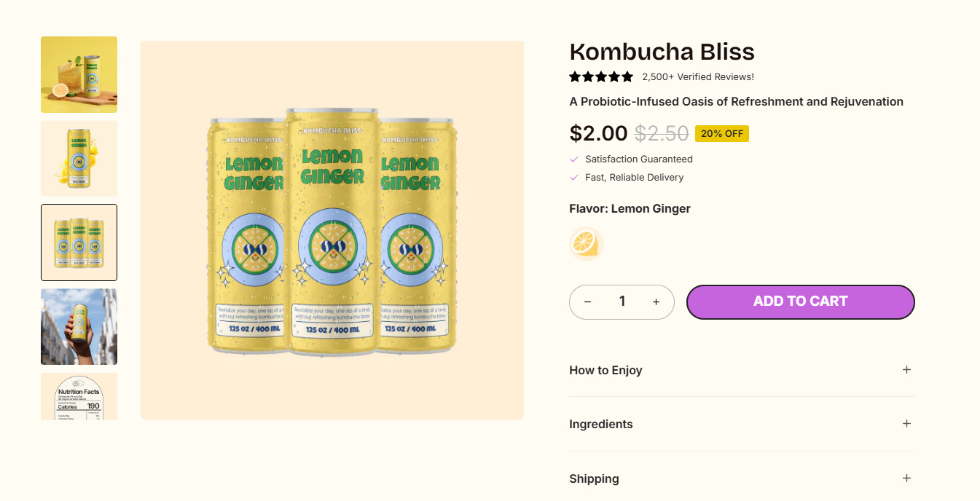Image resolution: width=980 pixels, height=501 pixels.
Task: Expand the Ingredients accordion
Action: (906, 424)
